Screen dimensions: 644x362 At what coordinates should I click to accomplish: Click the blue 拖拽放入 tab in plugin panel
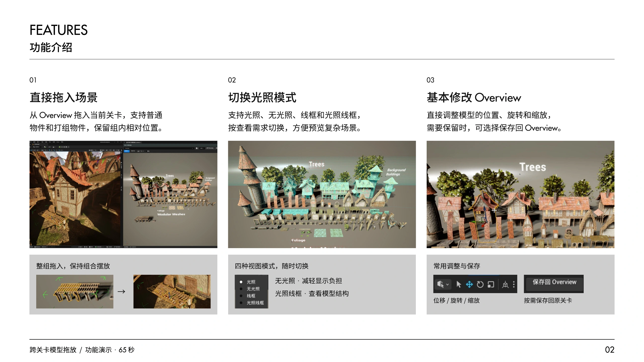[127, 151]
